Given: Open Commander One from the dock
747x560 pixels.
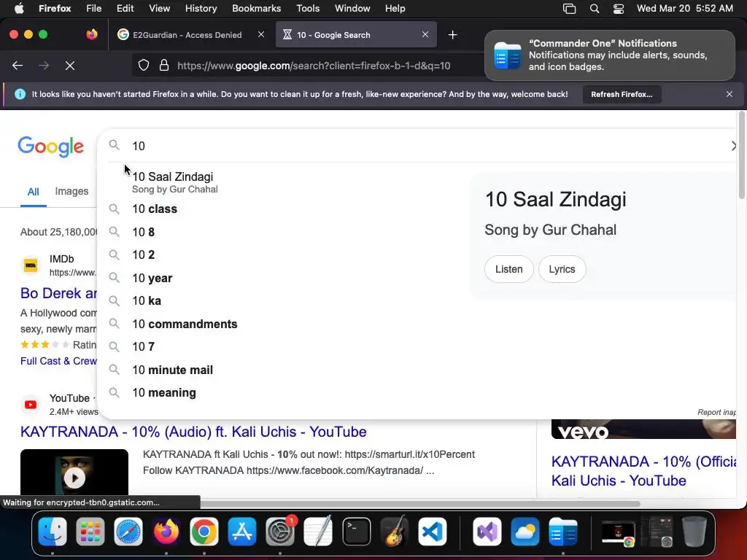Looking at the screenshot, I should [x=562, y=532].
